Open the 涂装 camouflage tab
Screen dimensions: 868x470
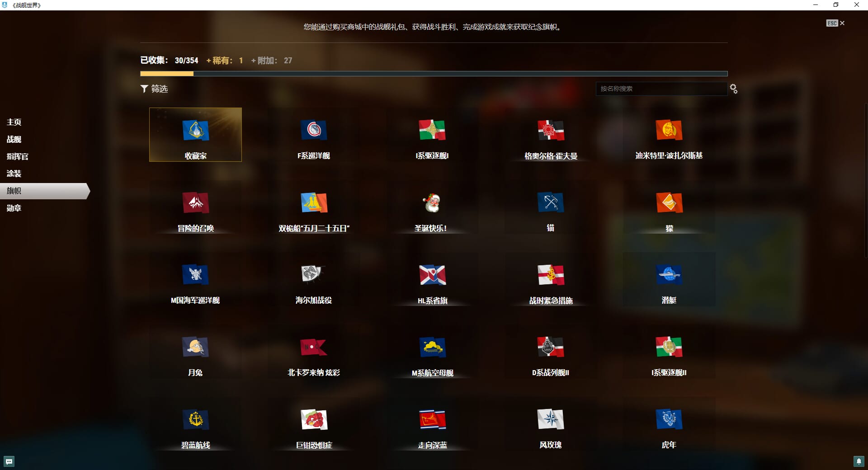[14, 174]
